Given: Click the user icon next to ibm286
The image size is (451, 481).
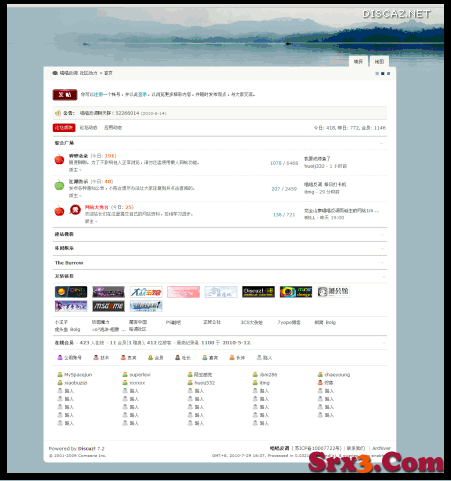Looking at the screenshot, I should [x=255, y=374].
